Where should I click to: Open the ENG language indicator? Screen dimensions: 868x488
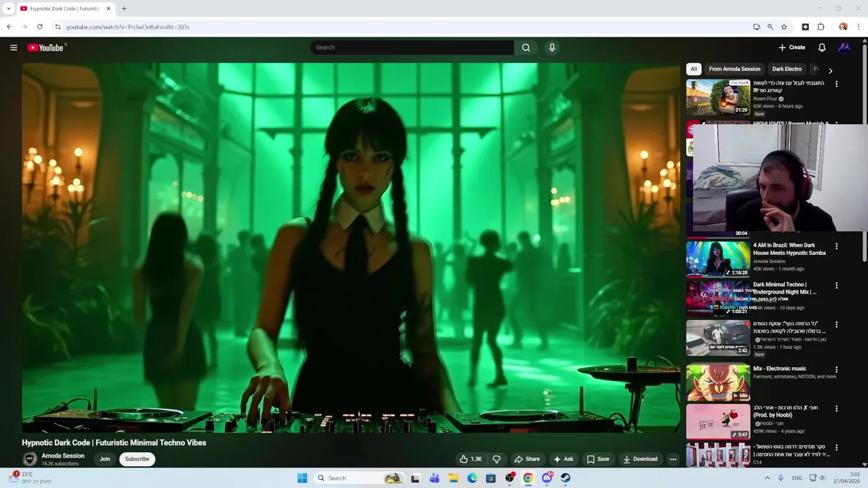tap(797, 478)
